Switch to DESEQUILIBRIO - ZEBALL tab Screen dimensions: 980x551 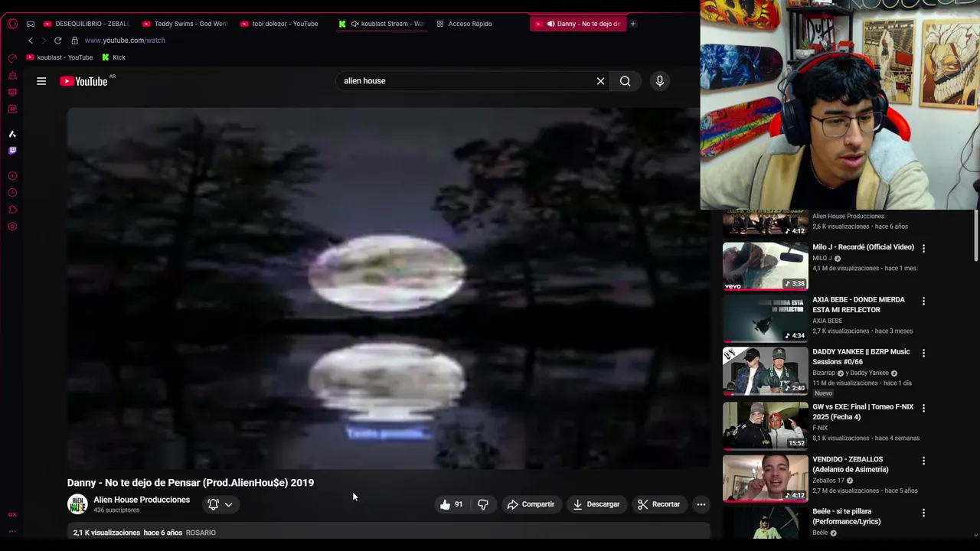pos(87,24)
